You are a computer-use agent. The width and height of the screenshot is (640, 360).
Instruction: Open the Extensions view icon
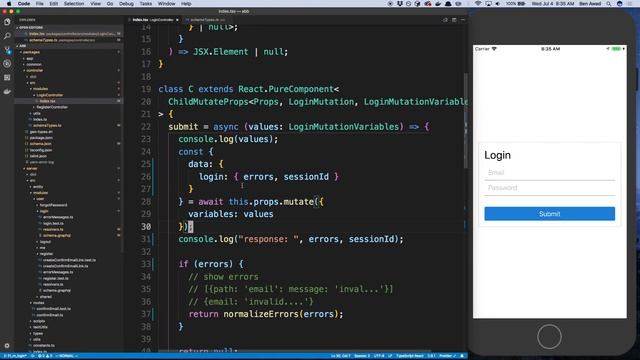pos(7,78)
